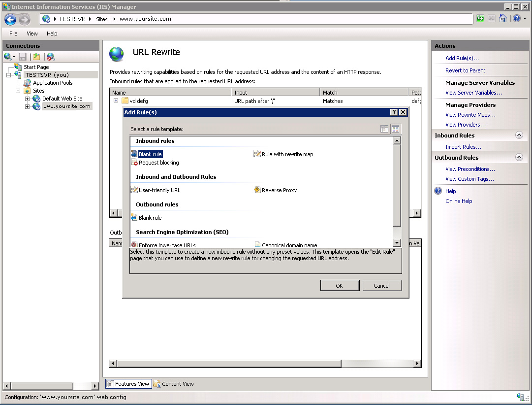
Task: Go back with the blue Back arrow
Action: (10, 19)
